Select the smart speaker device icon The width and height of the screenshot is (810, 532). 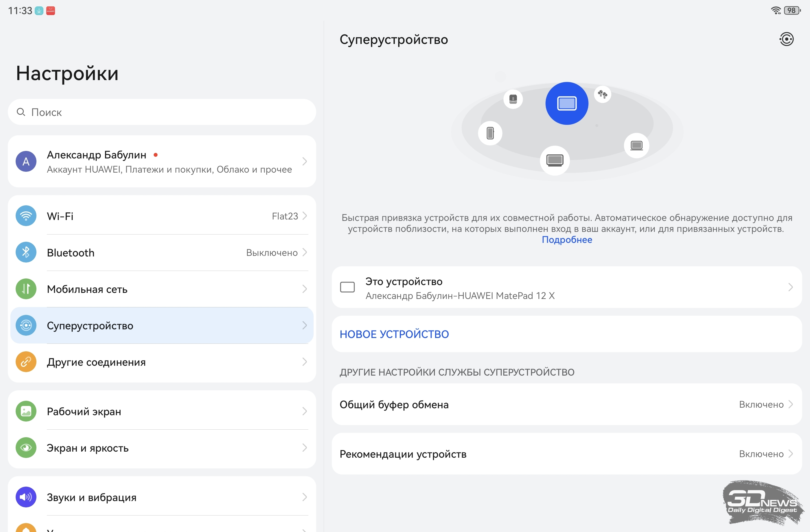[513, 99]
